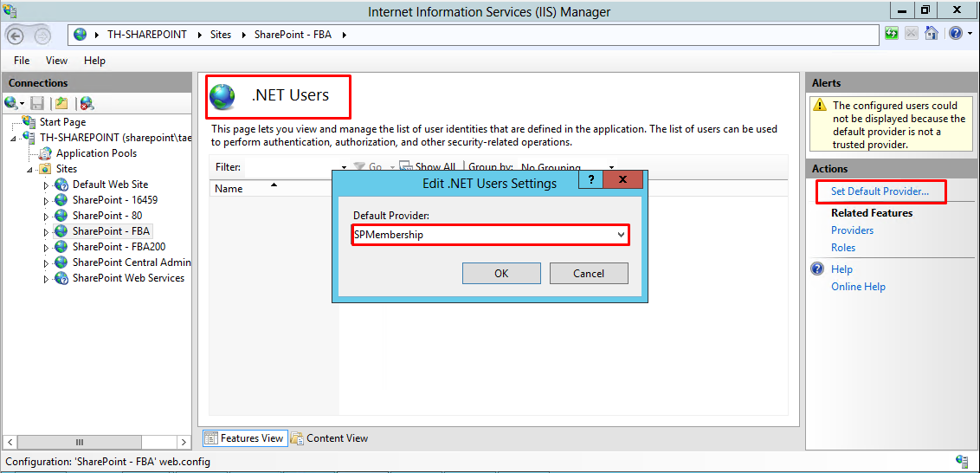The width and height of the screenshot is (980, 473).
Task: Select SharePoint Central Admin site
Action: (132, 262)
